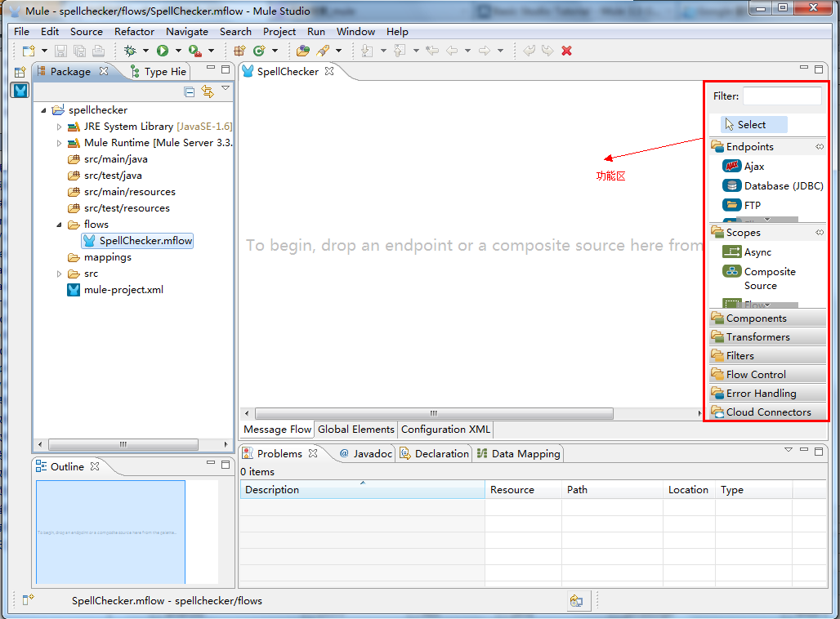Expand the Cloud Connectors palette drawer
840x619 pixels.
click(767, 412)
